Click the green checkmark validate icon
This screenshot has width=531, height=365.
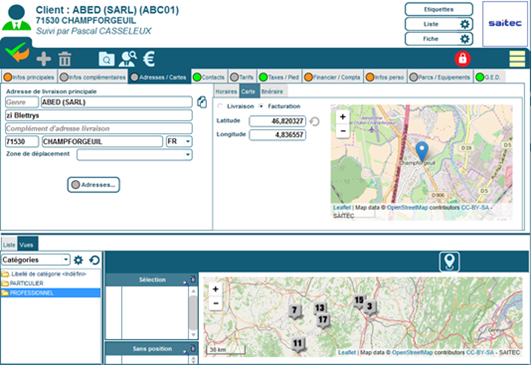(17, 51)
